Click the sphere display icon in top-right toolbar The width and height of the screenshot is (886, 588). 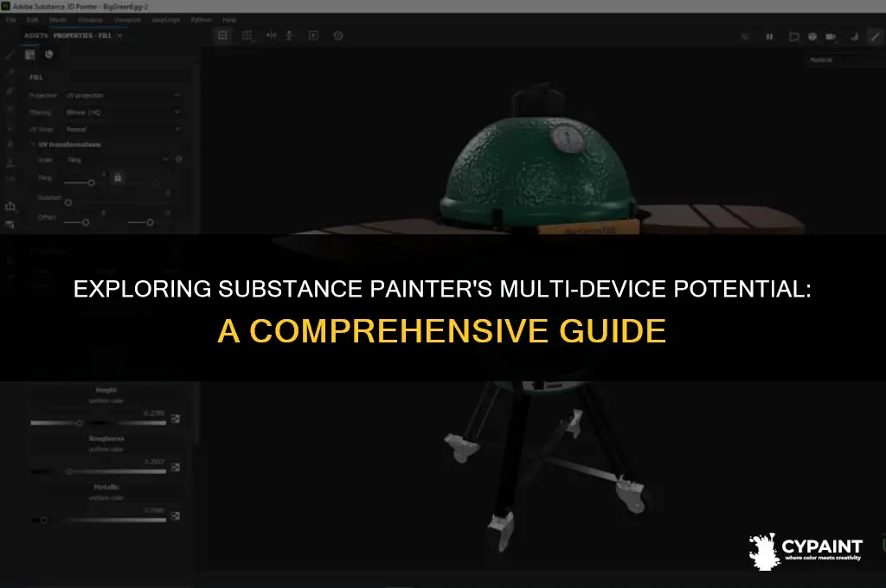[x=812, y=36]
